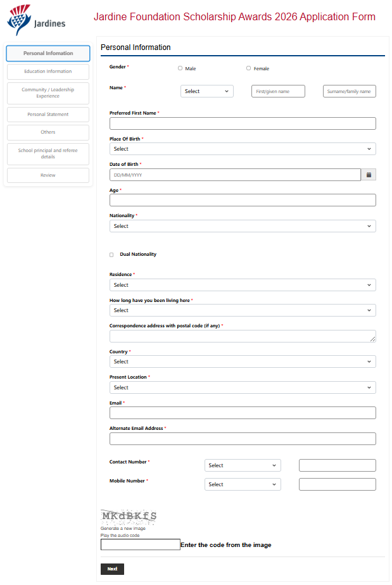Switch to the Education Information tab
The width and height of the screenshot is (392, 585).
click(48, 72)
